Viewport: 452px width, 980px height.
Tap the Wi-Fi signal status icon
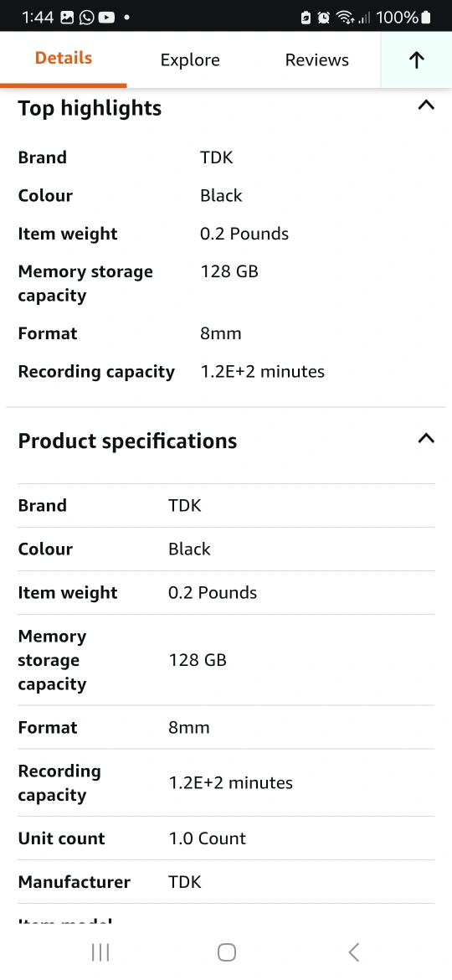tap(345, 18)
